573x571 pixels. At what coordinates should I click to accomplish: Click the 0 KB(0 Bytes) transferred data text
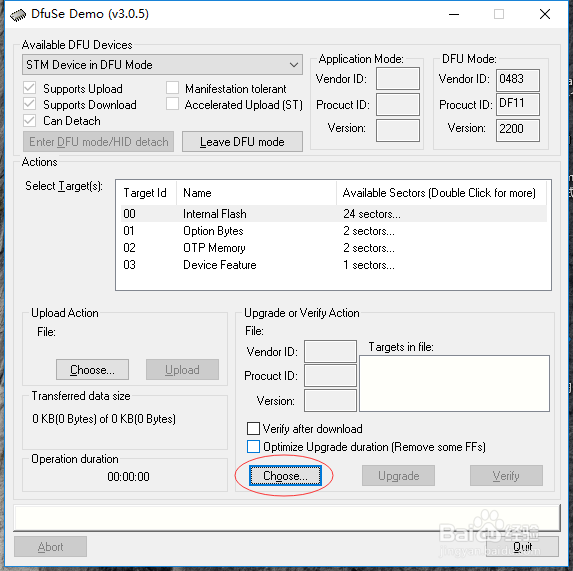pyautogui.click(x=104, y=419)
